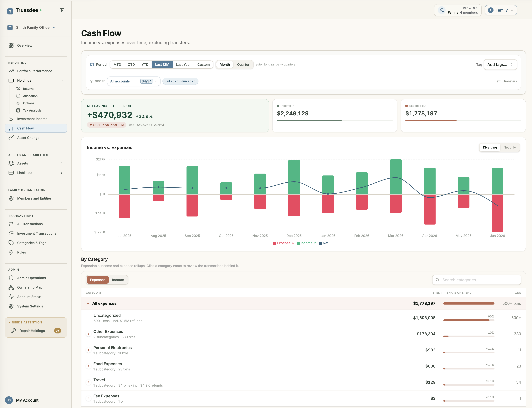Open the All accounts scope dropdown
The height and width of the screenshot is (408, 532).
pos(134,81)
